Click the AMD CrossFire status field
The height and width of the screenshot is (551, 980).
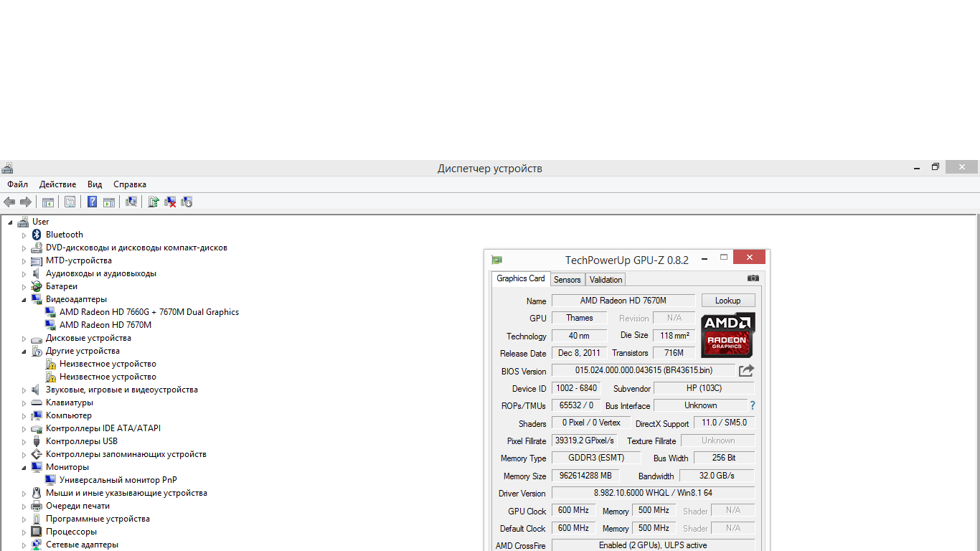pos(653,545)
